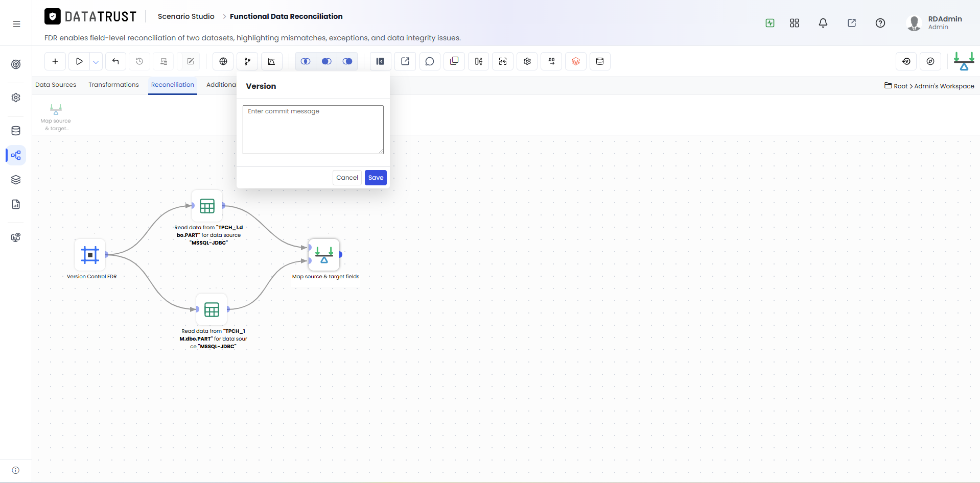Open the target icon in the left sidebar
The image size is (980, 483).
coord(16,64)
